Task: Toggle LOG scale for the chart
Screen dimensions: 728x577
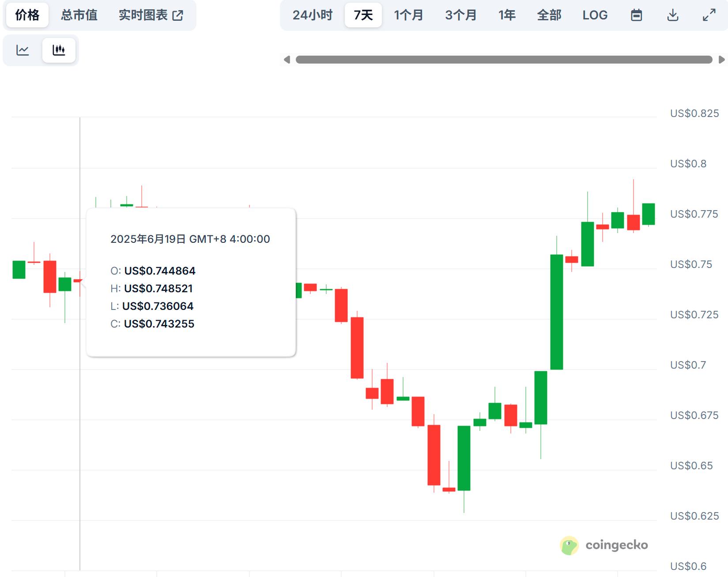Action: [595, 15]
